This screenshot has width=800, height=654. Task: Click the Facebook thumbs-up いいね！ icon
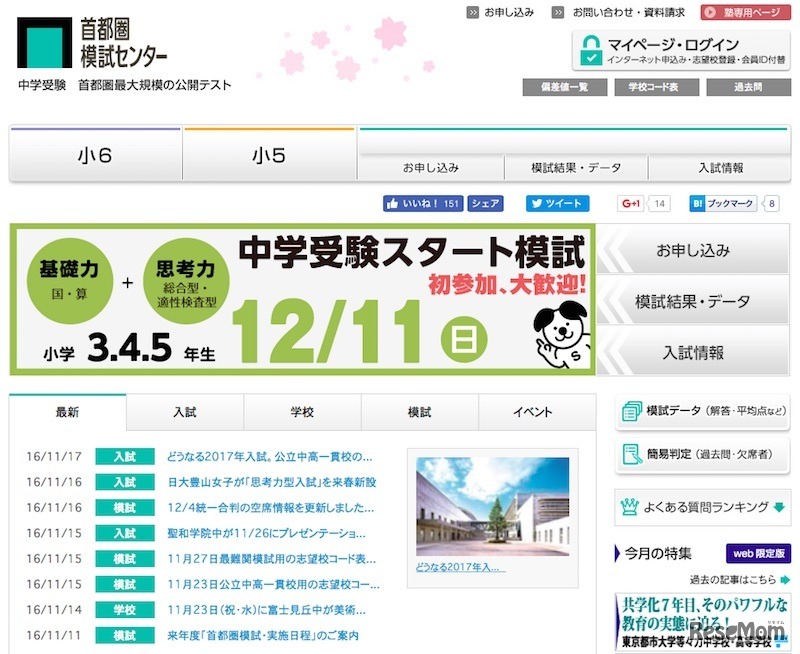click(x=392, y=204)
